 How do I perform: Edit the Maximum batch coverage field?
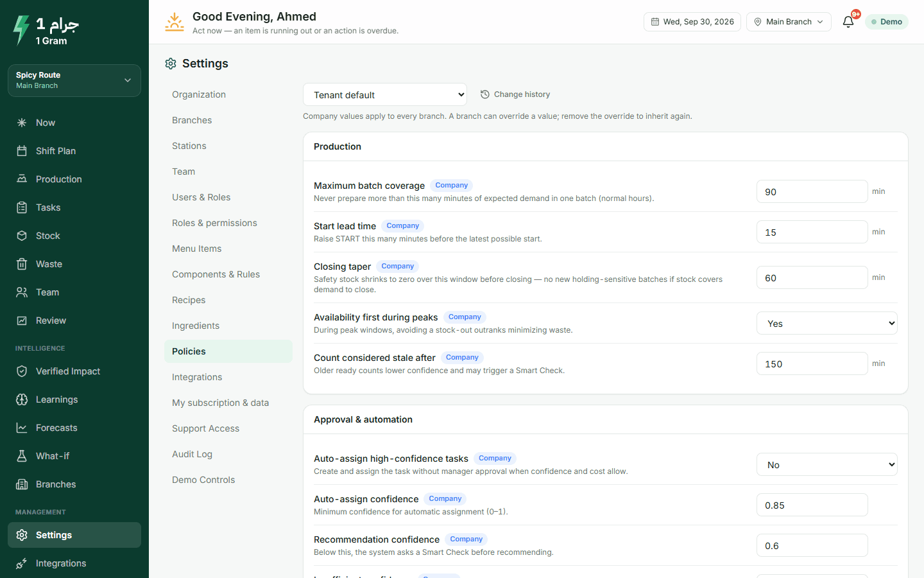[812, 191]
